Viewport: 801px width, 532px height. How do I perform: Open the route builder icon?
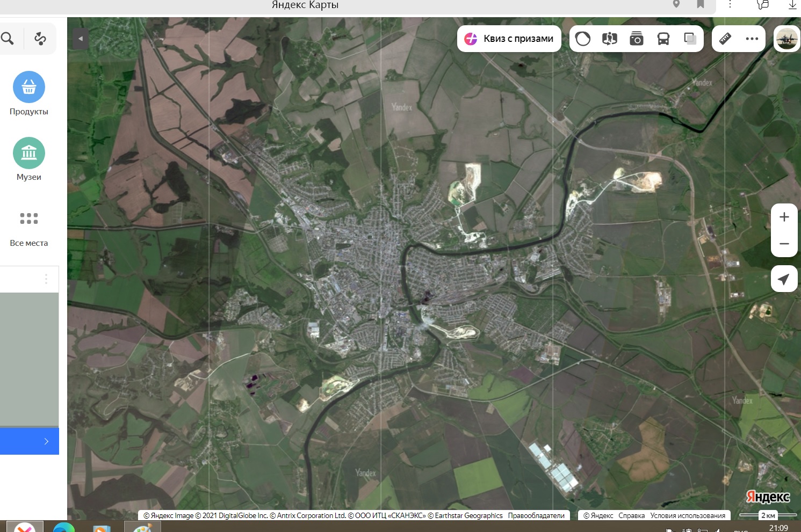point(40,39)
